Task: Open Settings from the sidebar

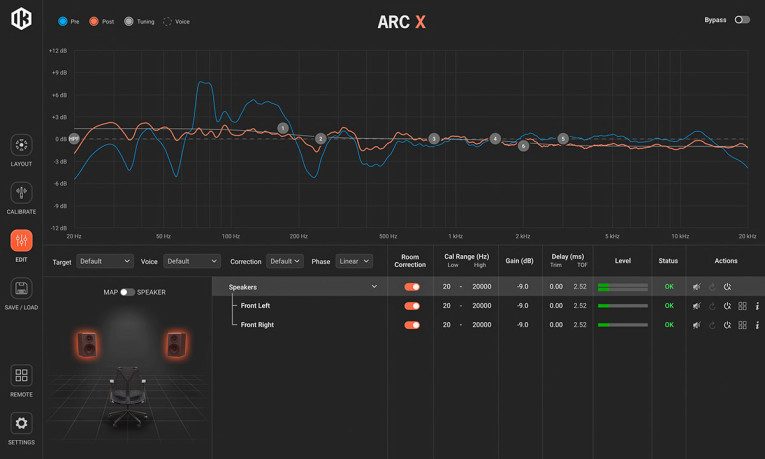Action: (x=21, y=427)
